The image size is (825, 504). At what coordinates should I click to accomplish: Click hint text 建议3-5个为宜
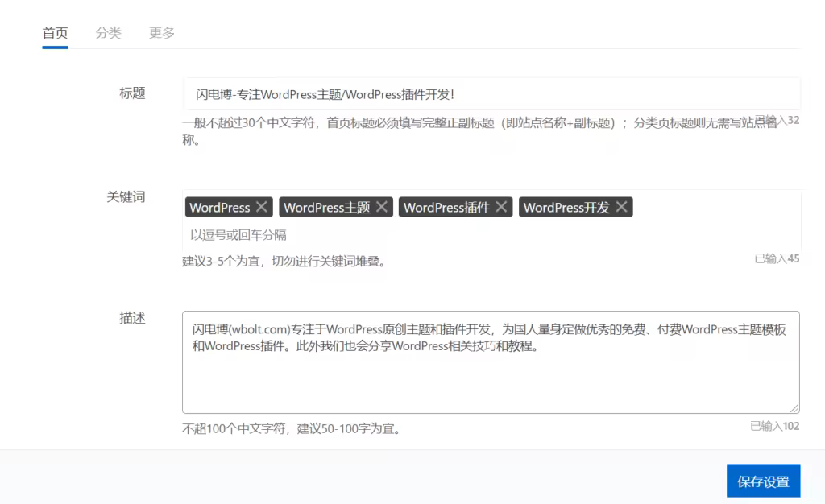pyautogui.click(x=221, y=261)
